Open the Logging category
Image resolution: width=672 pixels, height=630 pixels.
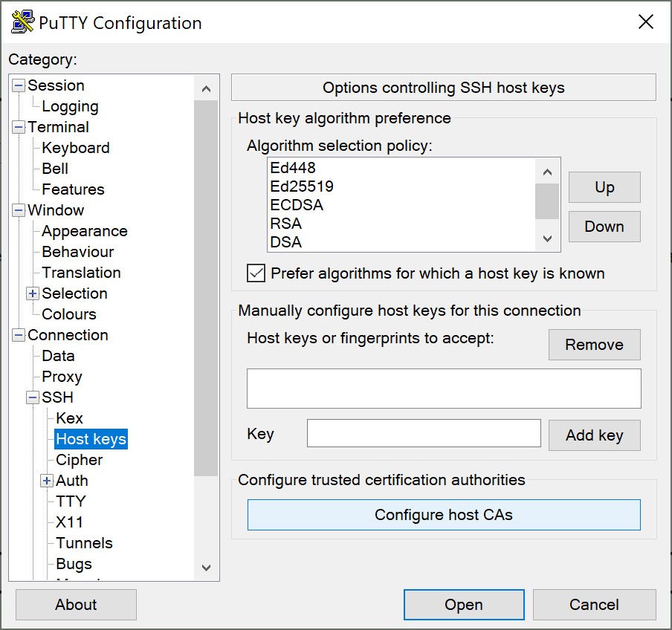coord(71,106)
